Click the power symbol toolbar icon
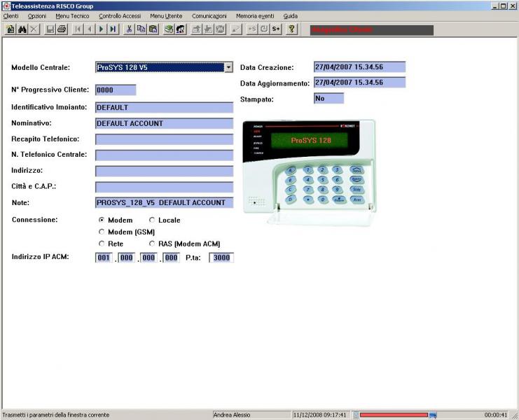 coord(264,29)
